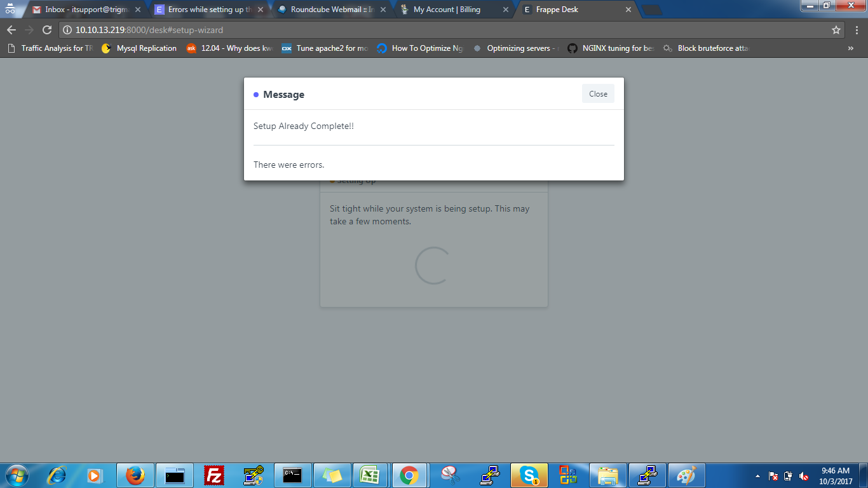Click the new tab button
The width and height of the screenshot is (868, 488).
pyautogui.click(x=651, y=10)
